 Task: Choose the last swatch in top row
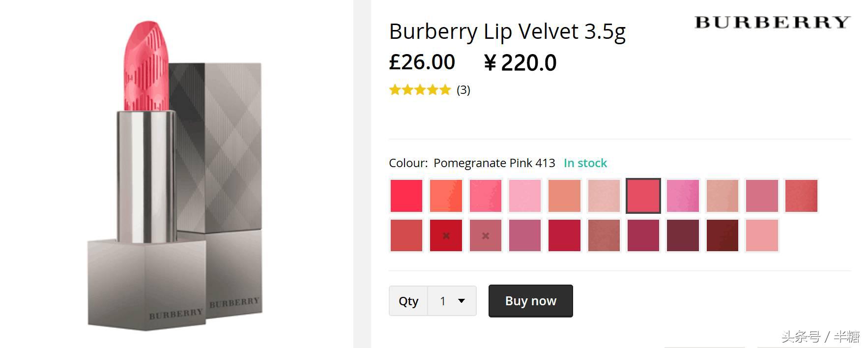click(801, 196)
